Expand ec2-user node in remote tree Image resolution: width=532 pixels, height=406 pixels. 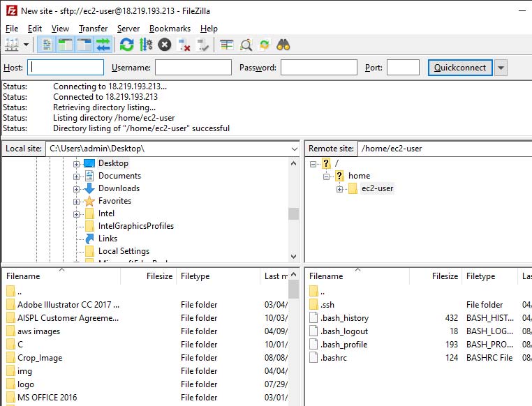pyautogui.click(x=339, y=189)
